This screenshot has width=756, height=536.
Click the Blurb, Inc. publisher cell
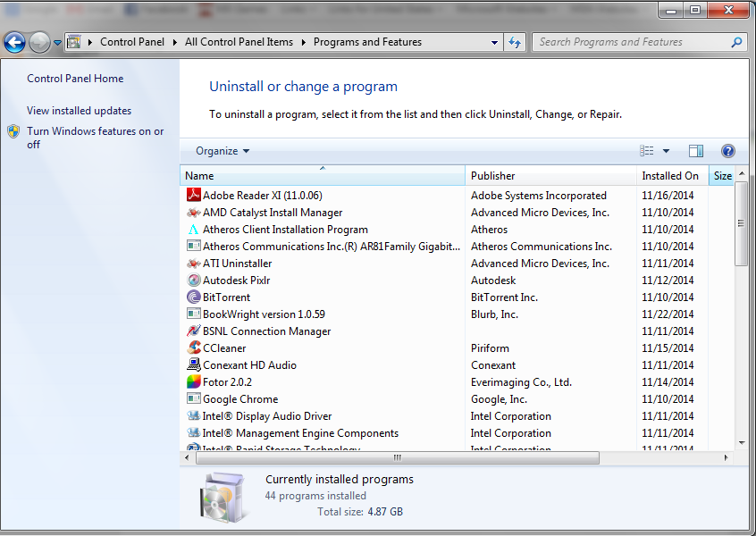pos(494,314)
